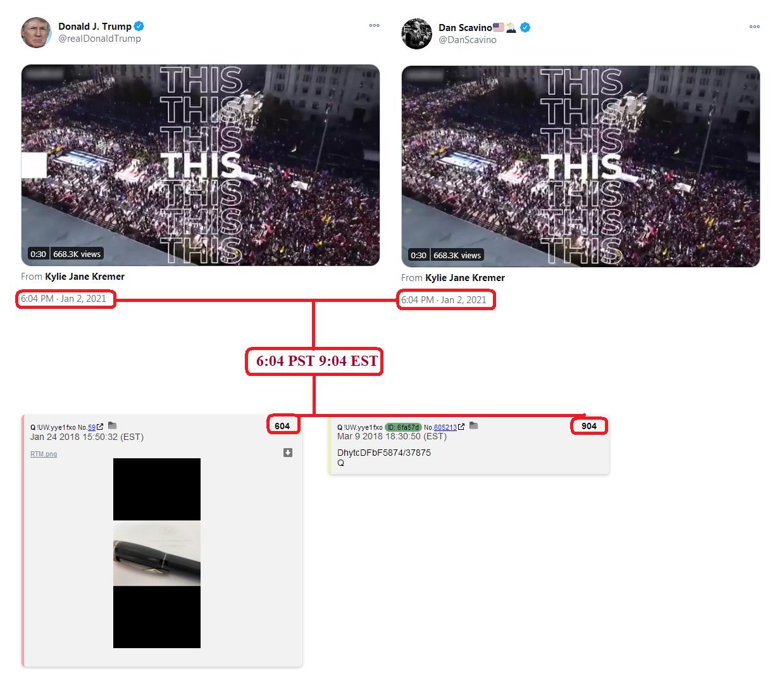Image resolution: width=784 pixels, height=695 pixels.
Task: Open external link icon beside post No.59
Action: click(x=100, y=427)
